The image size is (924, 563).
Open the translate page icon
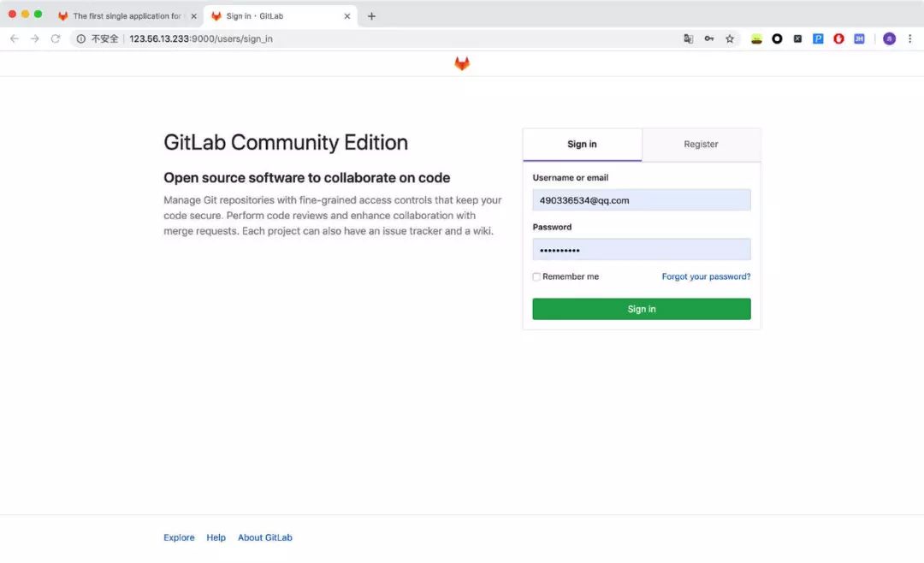click(x=688, y=39)
